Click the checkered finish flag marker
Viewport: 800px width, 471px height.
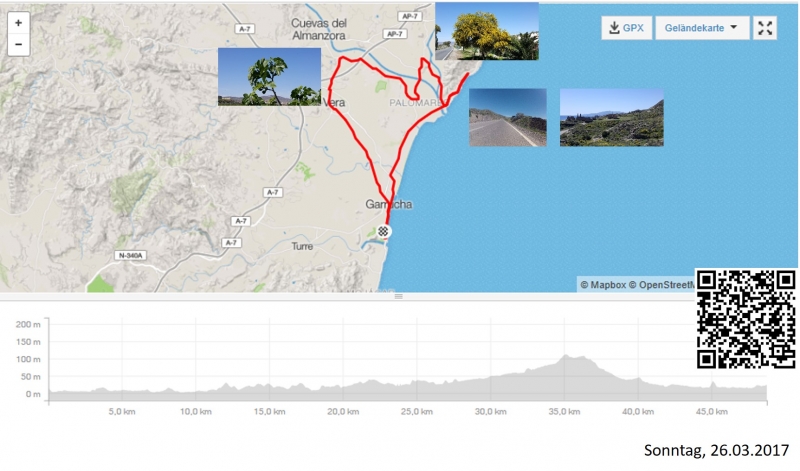pos(384,231)
